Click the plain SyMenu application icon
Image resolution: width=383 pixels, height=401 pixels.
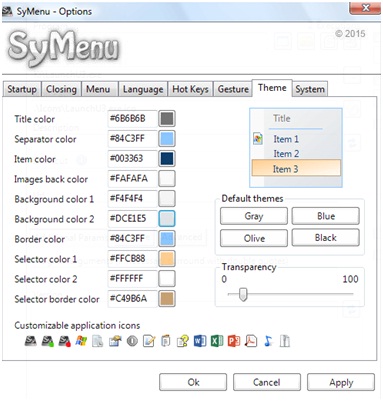(x=30, y=341)
